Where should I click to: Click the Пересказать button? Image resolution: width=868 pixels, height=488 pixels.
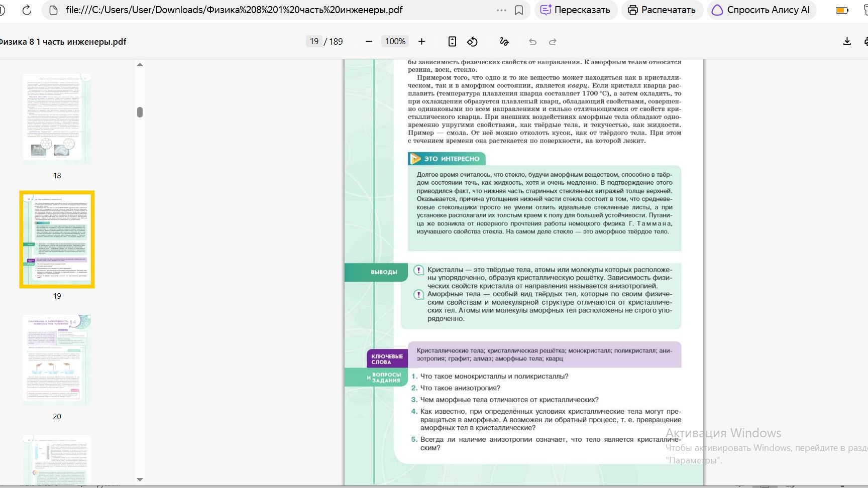click(576, 10)
